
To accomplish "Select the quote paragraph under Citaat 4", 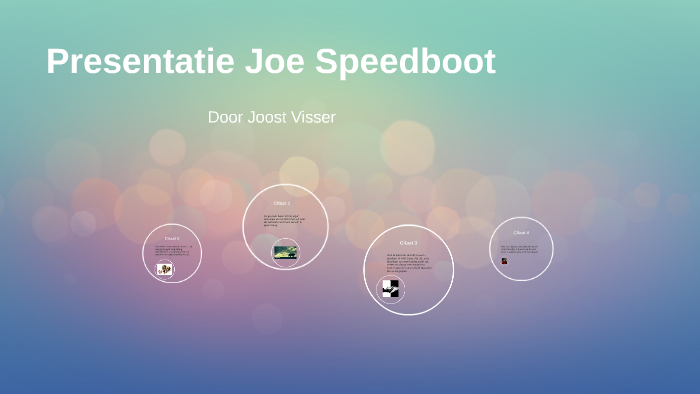I will [x=519, y=249].
